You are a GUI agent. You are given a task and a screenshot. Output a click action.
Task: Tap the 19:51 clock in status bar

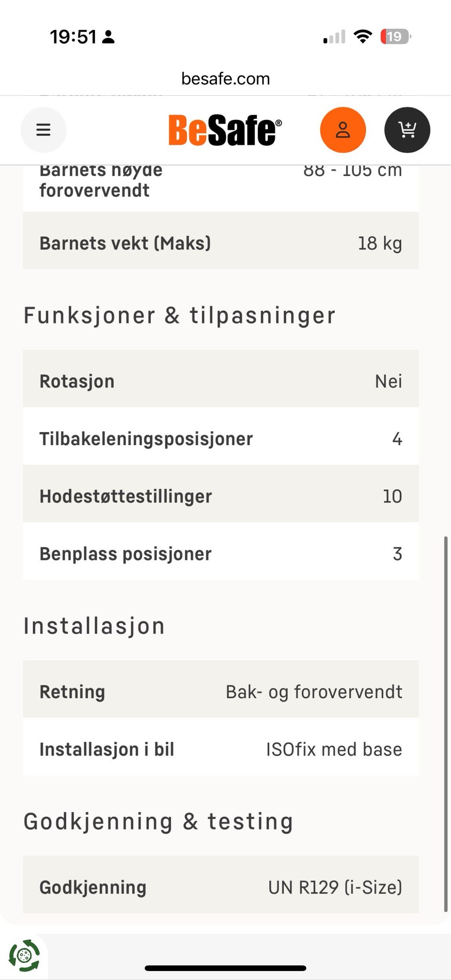73,37
